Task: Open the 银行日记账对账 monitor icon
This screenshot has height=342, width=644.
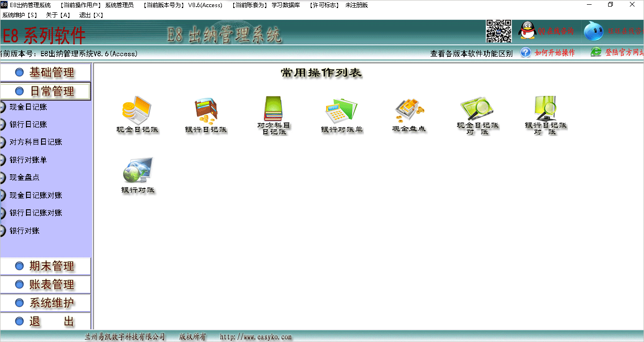Action: 545,116
